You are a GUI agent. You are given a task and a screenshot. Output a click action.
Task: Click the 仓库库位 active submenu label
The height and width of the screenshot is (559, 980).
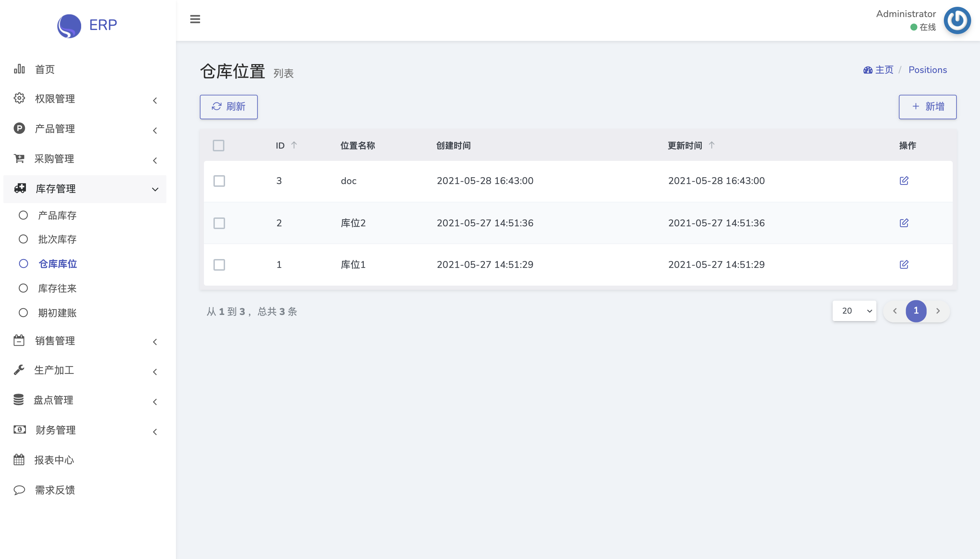click(x=58, y=264)
